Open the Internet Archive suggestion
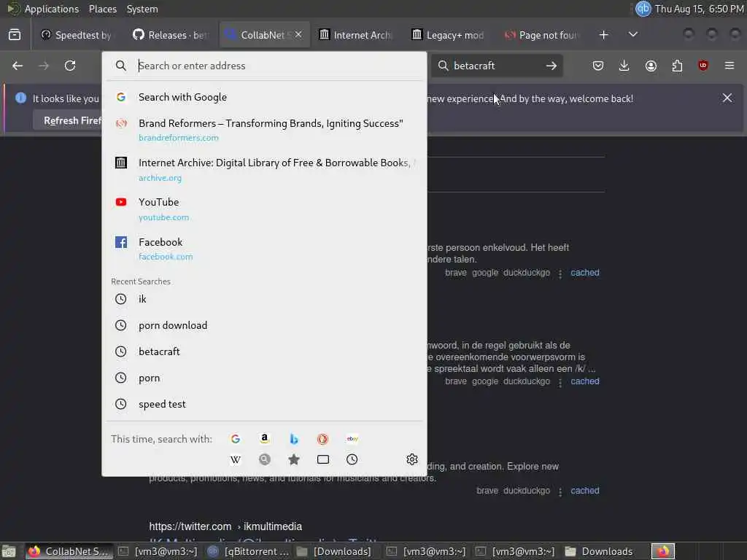 click(x=264, y=169)
